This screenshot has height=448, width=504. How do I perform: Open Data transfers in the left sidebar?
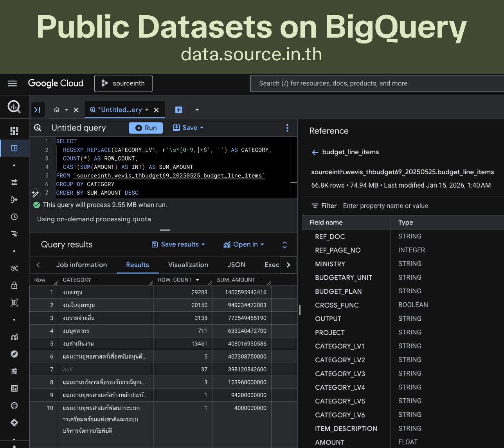14,182
